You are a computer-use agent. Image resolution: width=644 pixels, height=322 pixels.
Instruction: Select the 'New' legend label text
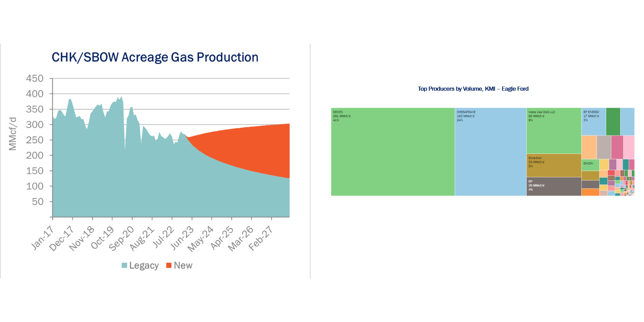pyautogui.click(x=183, y=265)
